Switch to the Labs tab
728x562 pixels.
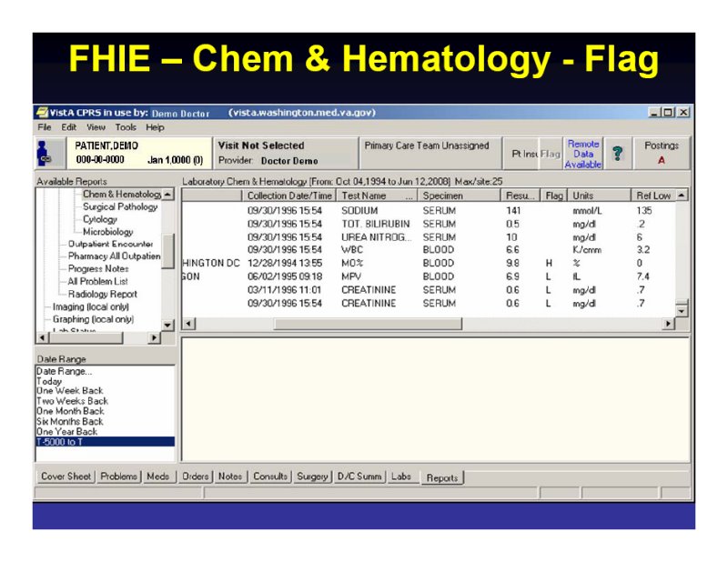pyautogui.click(x=401, y=477)
